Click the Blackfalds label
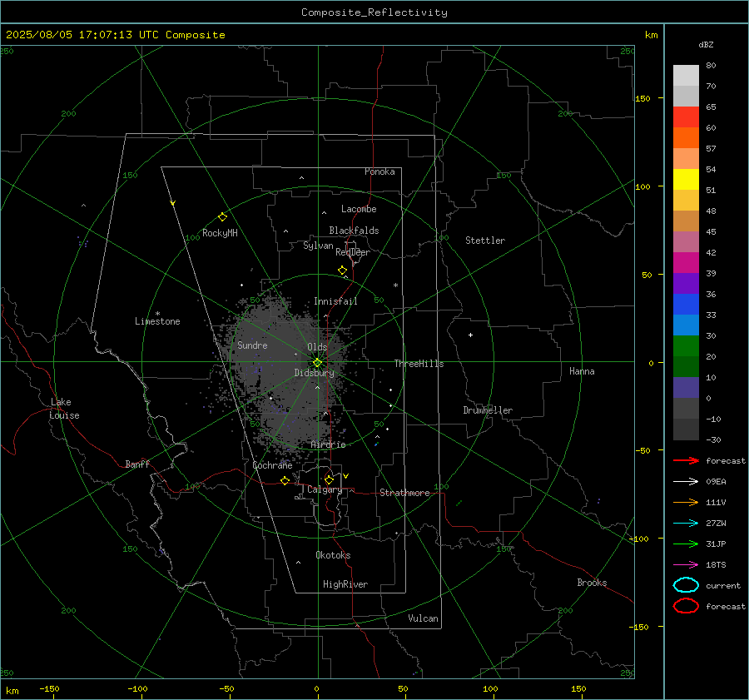 354,231
